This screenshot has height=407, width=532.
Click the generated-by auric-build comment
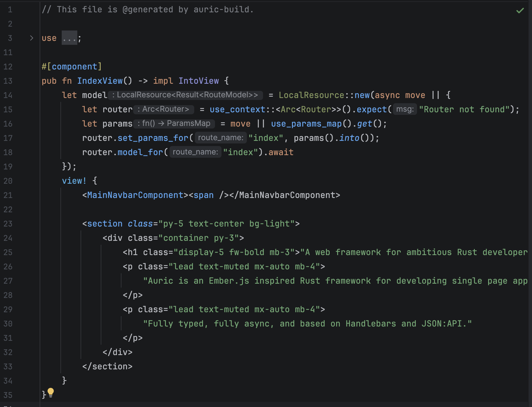click(x=148, y=9)
